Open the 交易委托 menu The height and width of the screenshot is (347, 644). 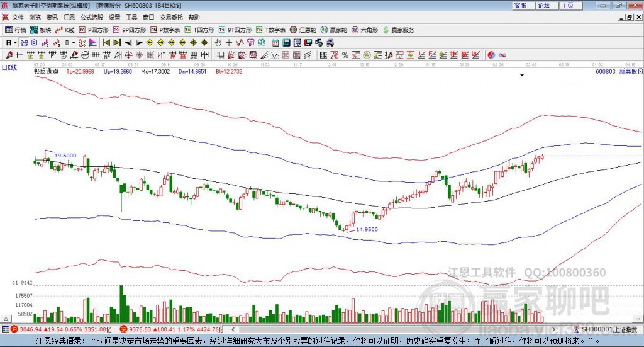click(x=171, y=17)
